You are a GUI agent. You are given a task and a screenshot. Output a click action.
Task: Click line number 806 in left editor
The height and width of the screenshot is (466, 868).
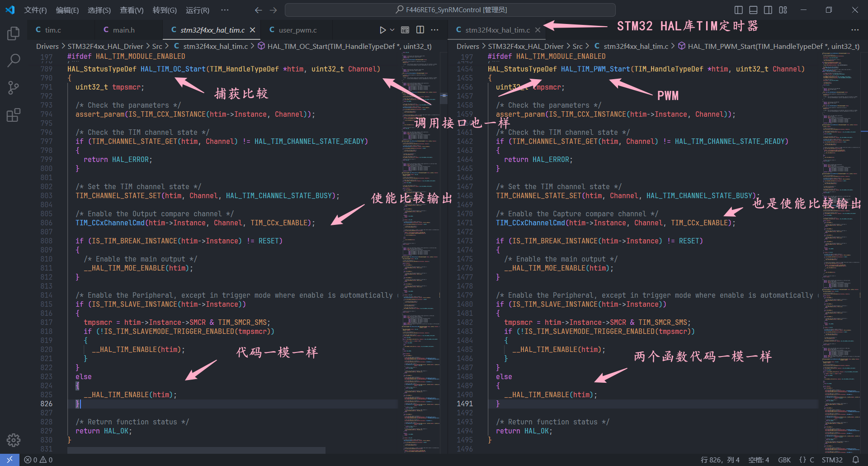[46, 223]
